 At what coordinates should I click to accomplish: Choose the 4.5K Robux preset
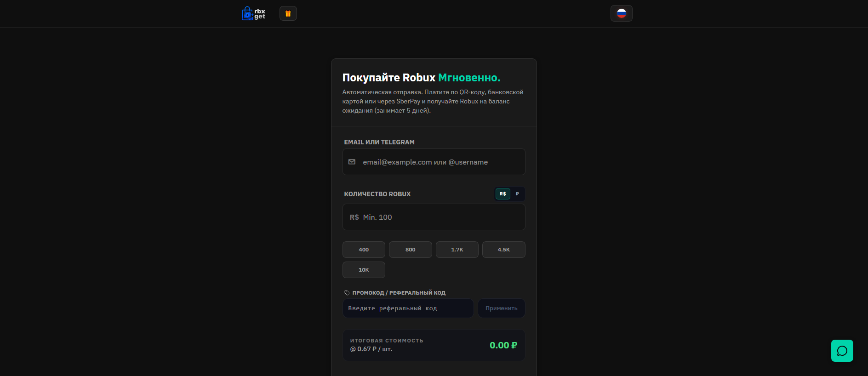tap(504, 250)
